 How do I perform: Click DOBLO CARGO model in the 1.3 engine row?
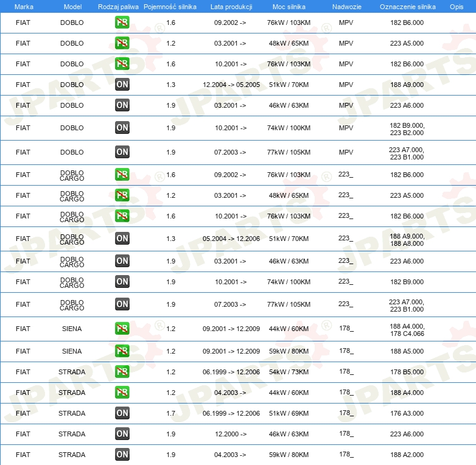coord(72,239)
